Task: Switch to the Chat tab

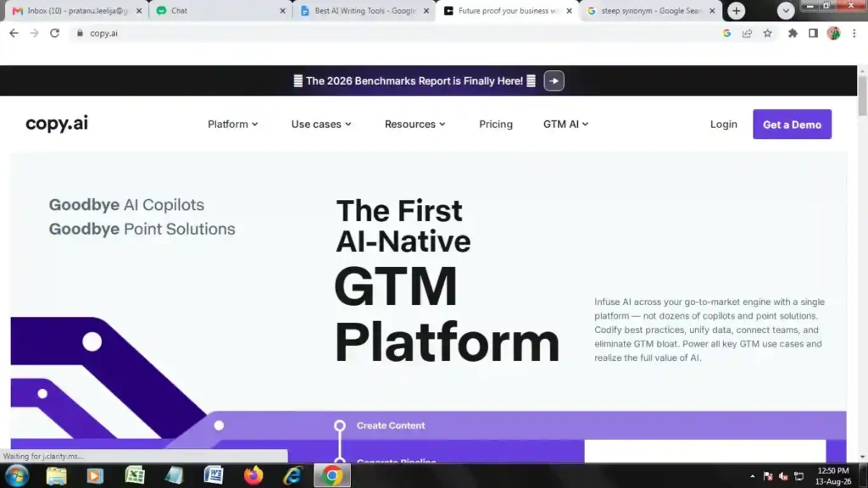Action: point(221,10)
